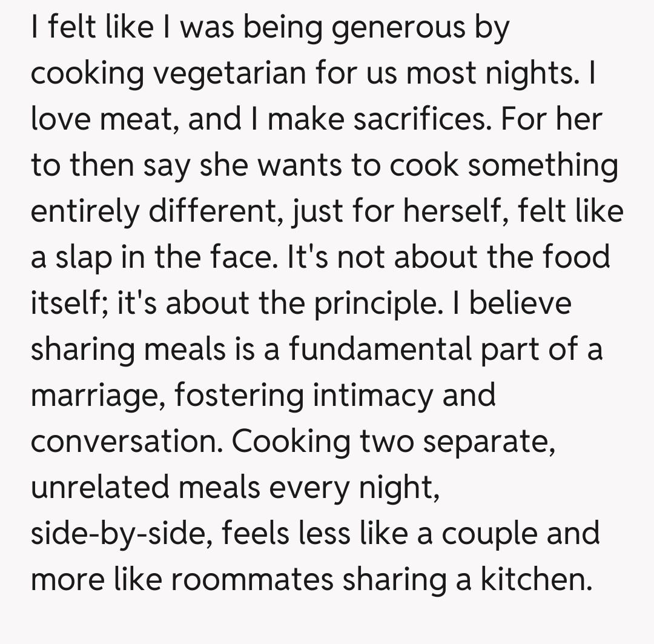Click the word "principle" in the paragraph
The width and height of the screenshot is (654, 644).
coord(373,304)
